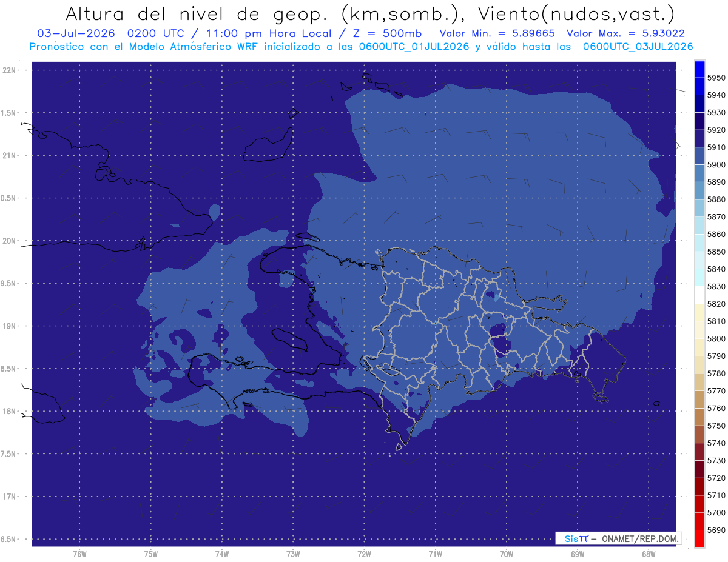The image size is (728, 562).
Task: Click the '5900' colorbar label
Action: coord(716,164)
